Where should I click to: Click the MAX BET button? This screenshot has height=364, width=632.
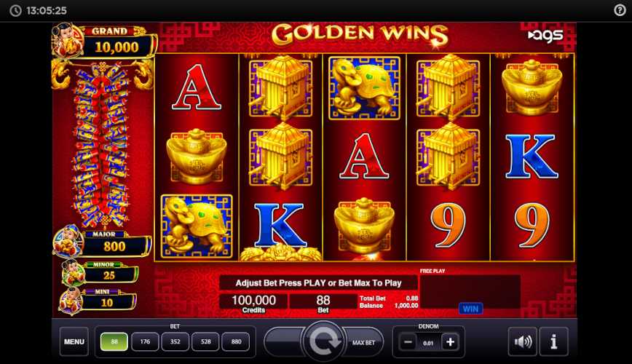(x=363, y=342)
